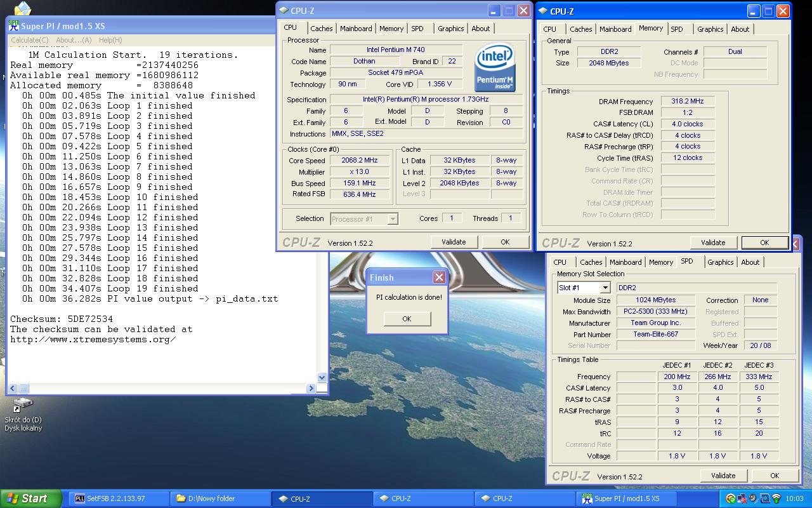The width and height of the screenshot is (812, 508).
Task: Open the Help(H) menu in Super PI
Action: click(x=110, y=40)
